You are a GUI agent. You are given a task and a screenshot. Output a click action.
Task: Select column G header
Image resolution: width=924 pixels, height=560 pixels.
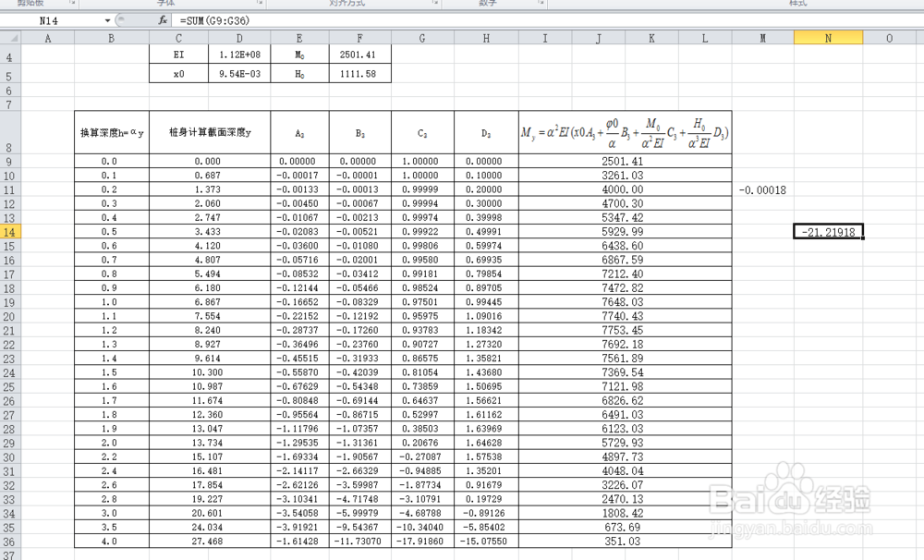pyautogui.click(x=422, y=38)
